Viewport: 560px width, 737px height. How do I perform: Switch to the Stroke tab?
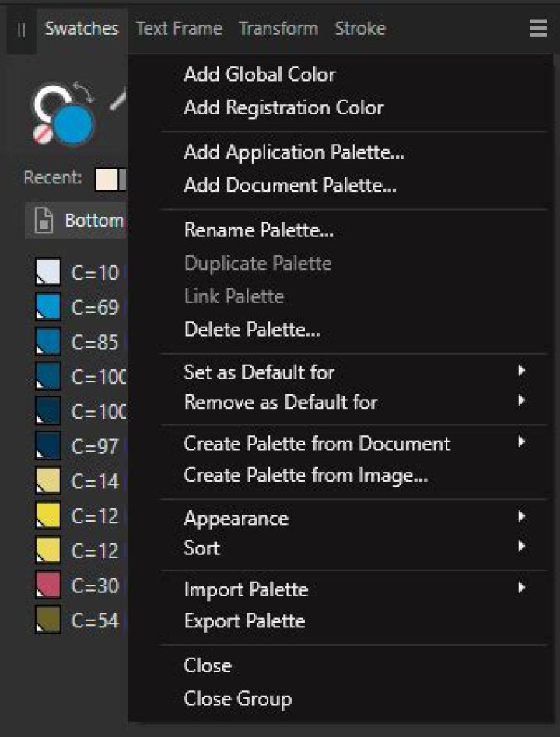pos(360,29)
